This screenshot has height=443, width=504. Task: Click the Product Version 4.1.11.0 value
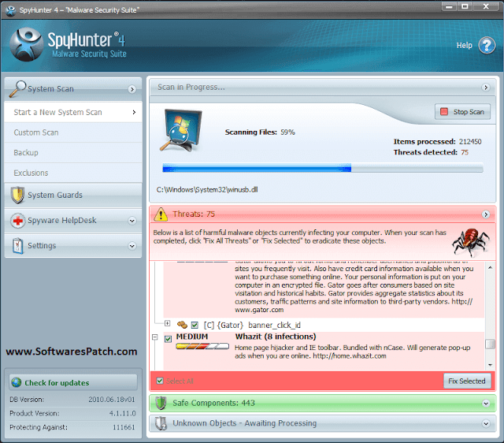point(123,413)
